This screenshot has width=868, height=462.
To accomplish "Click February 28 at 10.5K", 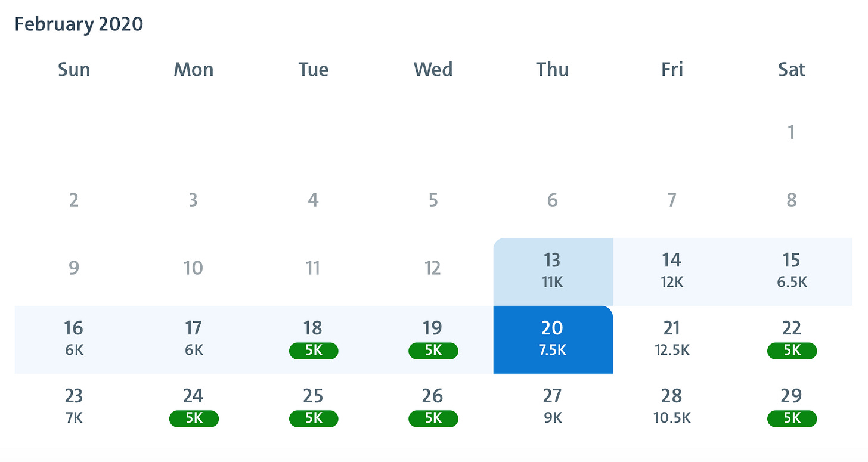I will (672, 407).
